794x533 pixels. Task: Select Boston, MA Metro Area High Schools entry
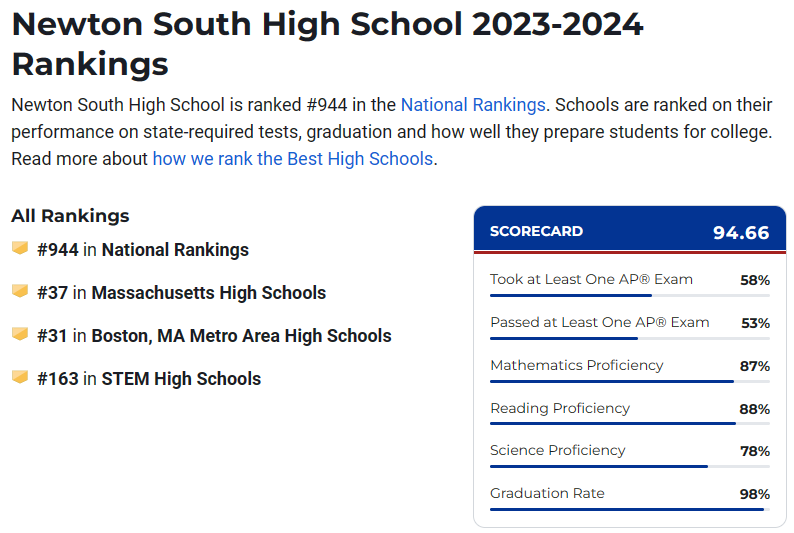point(242,336)
